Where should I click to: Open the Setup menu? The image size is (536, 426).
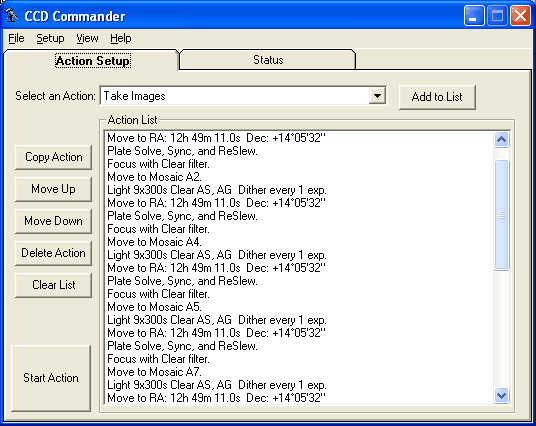50,38
